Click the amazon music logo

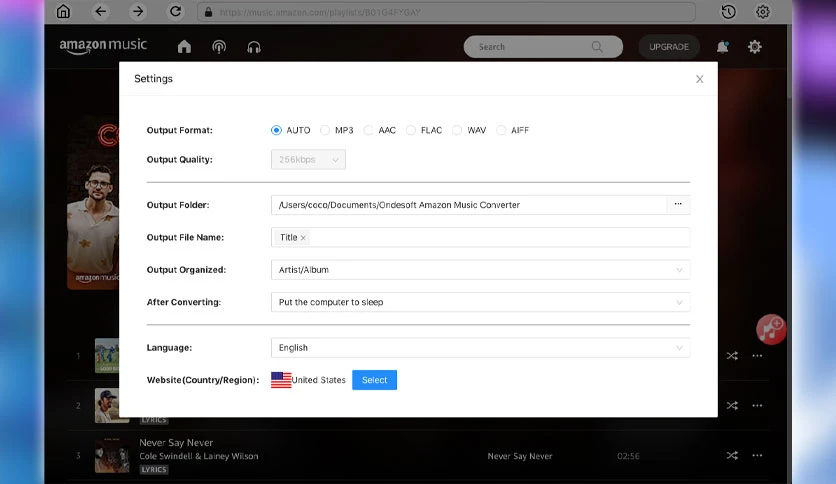[103, 46]
